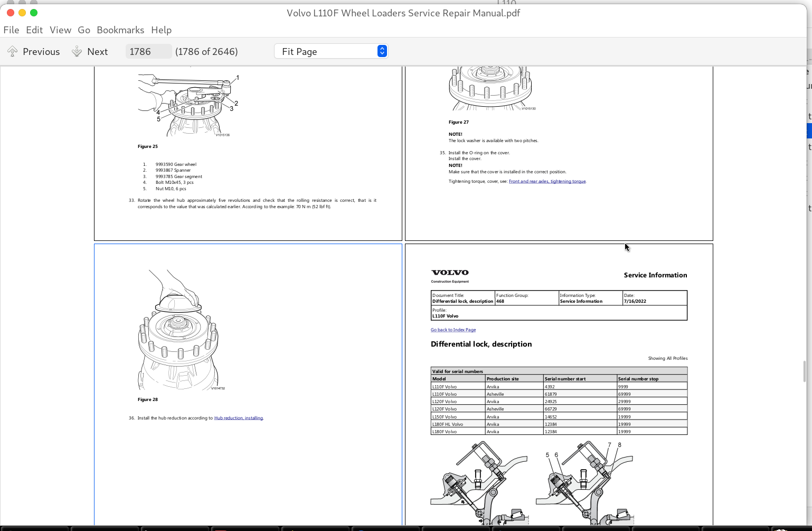The image size is (812, 531).
Task: Click the Next page arrow icon
Action: (77, 51)
